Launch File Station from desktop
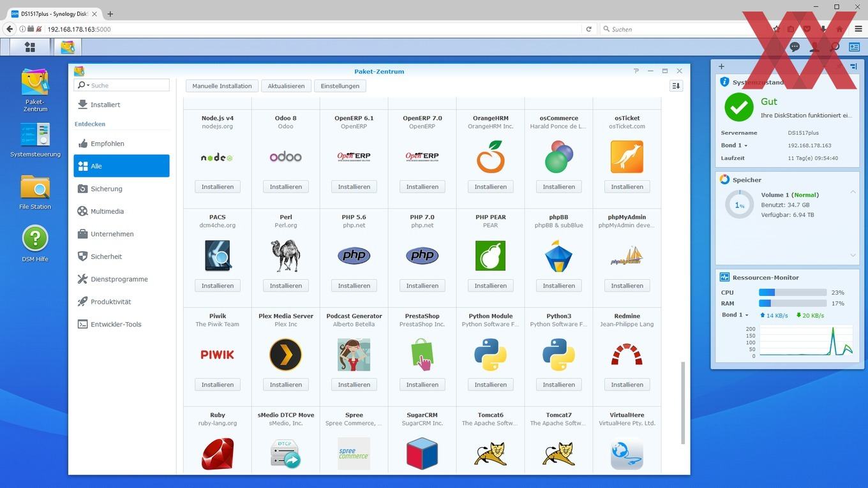 click(35, 192)
